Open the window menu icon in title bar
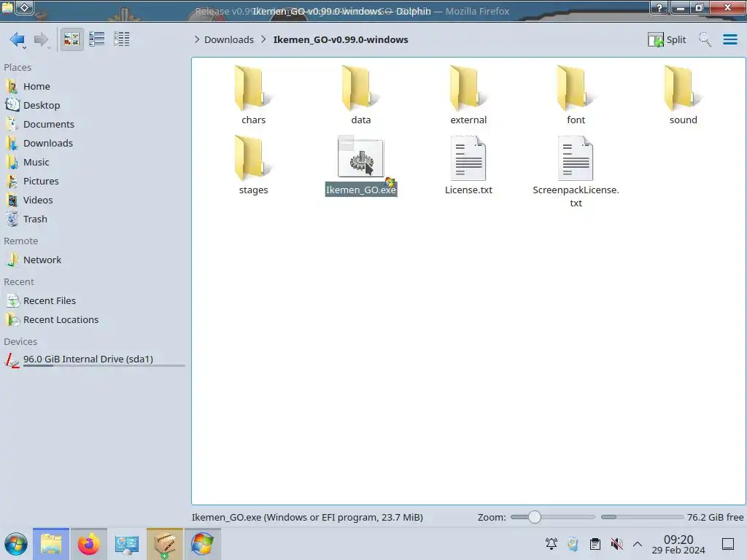The height and width of the screenshot is (560, 747). [x=7, y=7]
